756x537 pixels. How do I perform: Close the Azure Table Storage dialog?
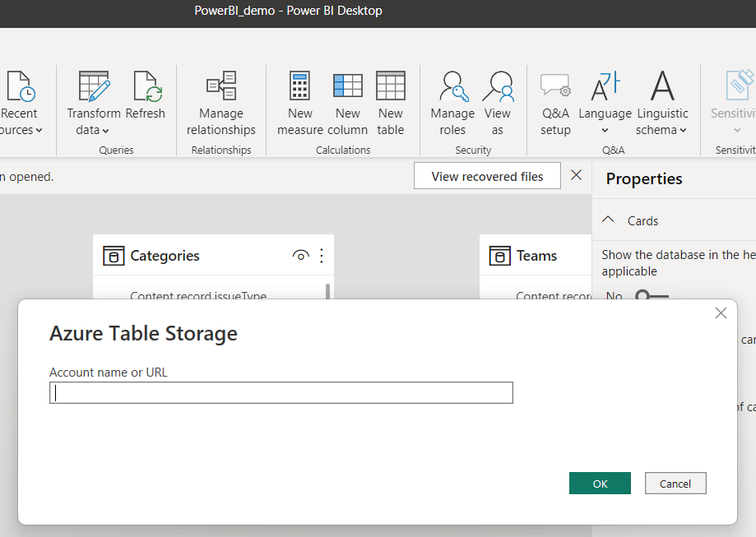click(x=721, y=313)
